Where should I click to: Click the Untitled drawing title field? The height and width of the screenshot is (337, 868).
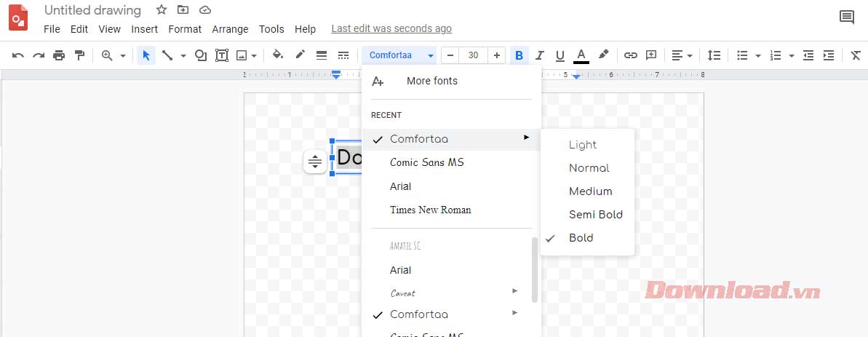click(x=92, y=10)
